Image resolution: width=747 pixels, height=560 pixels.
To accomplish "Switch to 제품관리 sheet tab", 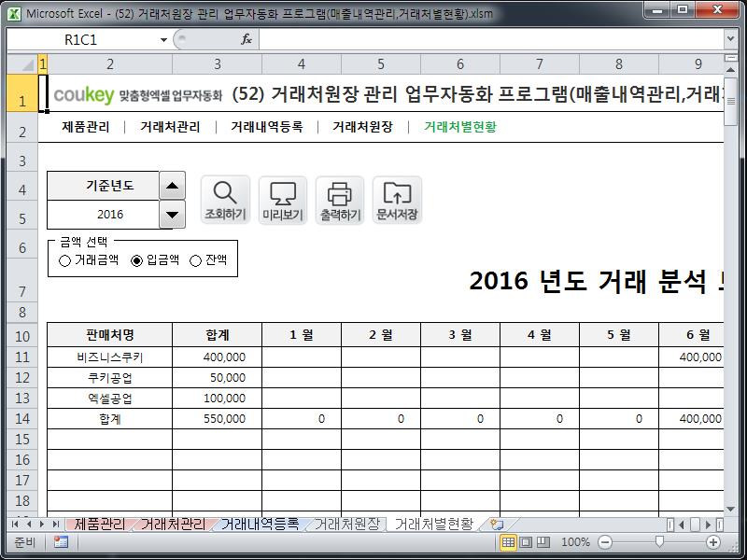I will (x=100, y=525).
